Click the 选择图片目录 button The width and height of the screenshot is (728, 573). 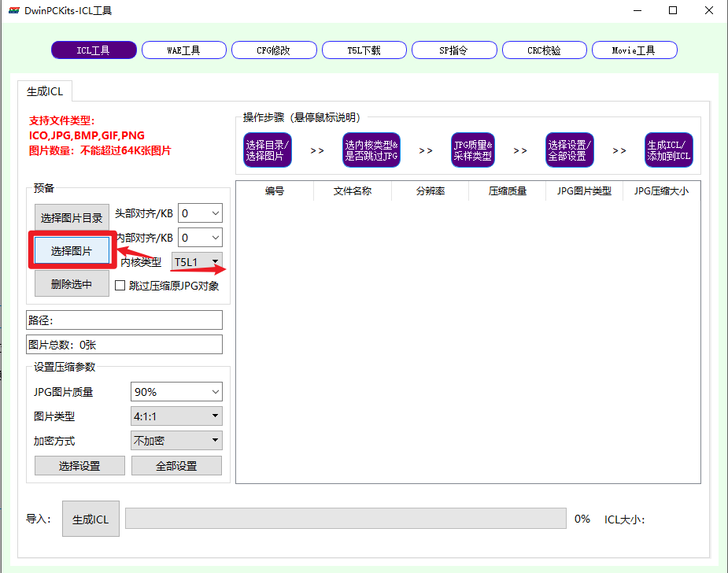coord(72,217)
